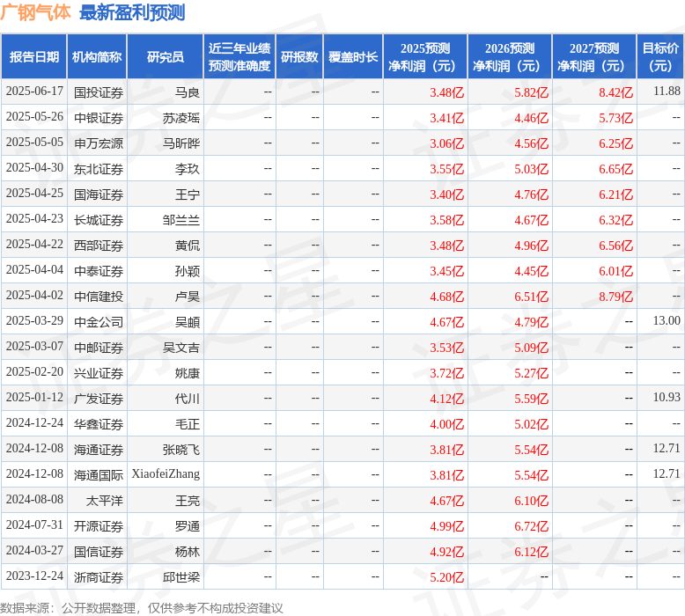Select the 国海证券 institution cell

tap(99, 194)
